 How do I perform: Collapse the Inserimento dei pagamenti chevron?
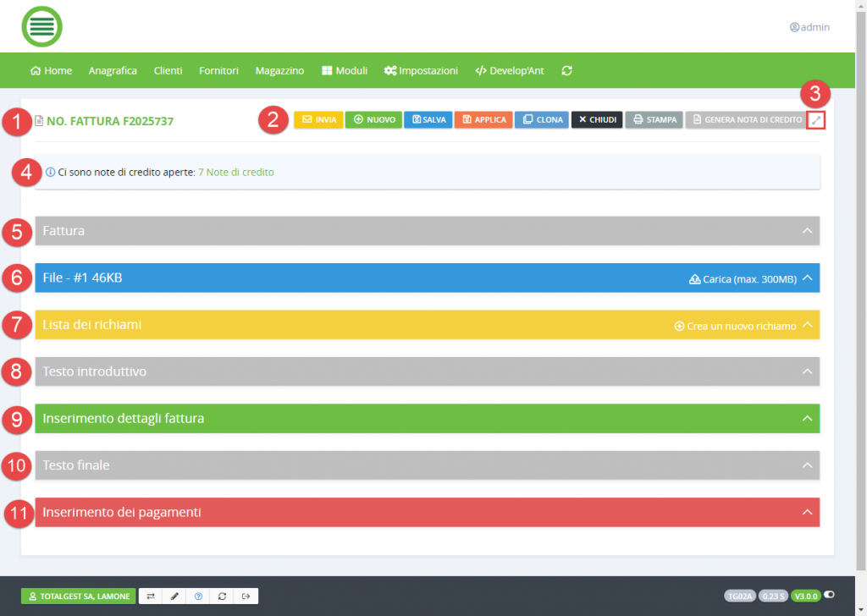807,512
